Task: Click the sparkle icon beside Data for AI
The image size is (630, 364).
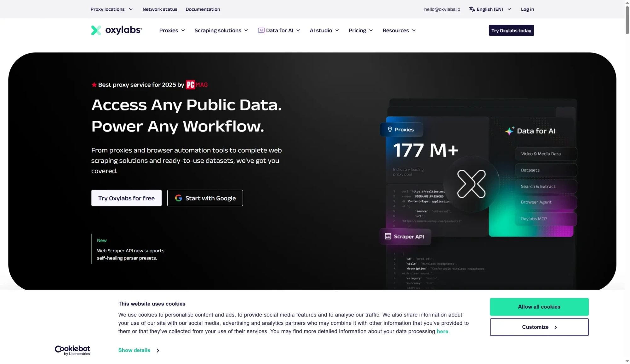Action: coord(510,131)
